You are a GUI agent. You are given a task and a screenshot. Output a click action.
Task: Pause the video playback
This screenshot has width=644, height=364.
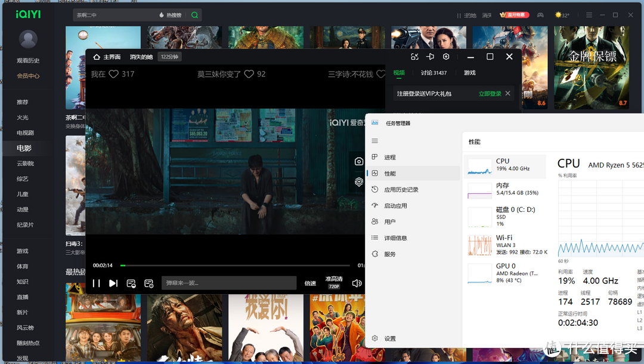[96, 283]
